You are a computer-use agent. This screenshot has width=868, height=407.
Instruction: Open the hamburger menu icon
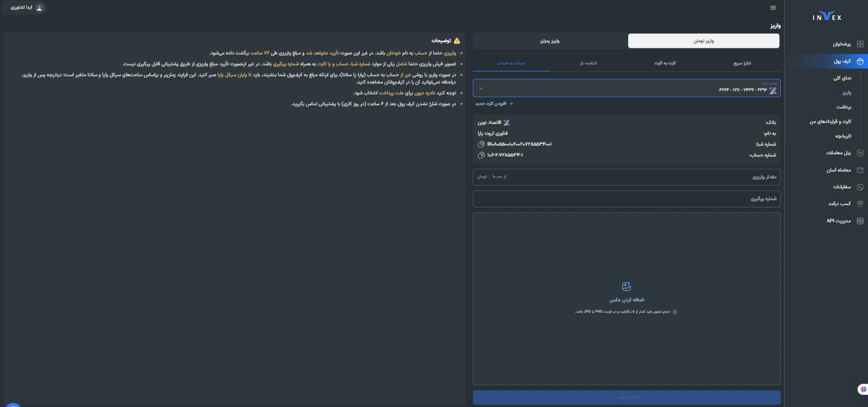pyautogui.click(x=773, y=8)
